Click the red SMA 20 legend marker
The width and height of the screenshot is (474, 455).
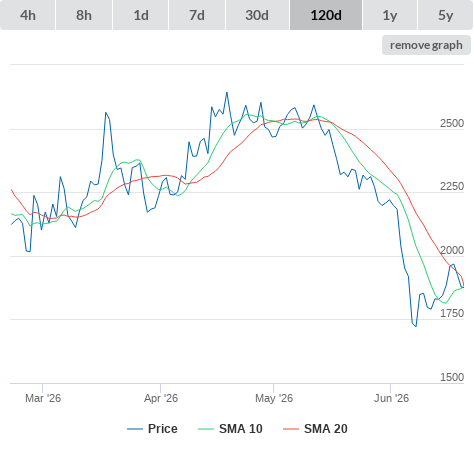point(291,429)
